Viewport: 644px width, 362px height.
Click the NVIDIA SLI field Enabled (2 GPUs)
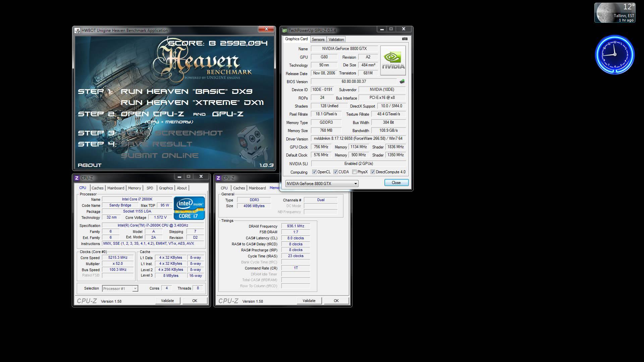[359, 164]
